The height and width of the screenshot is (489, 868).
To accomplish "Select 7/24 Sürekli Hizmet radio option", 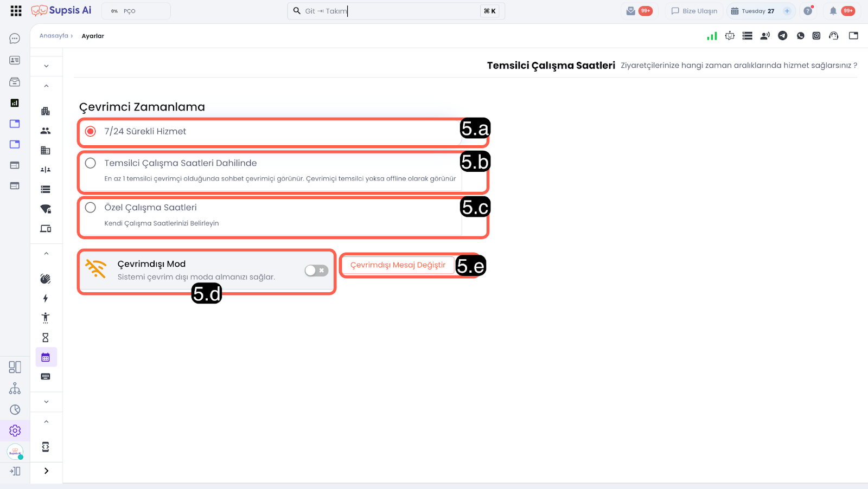I will pyautogui.click(x=91, y=132).
